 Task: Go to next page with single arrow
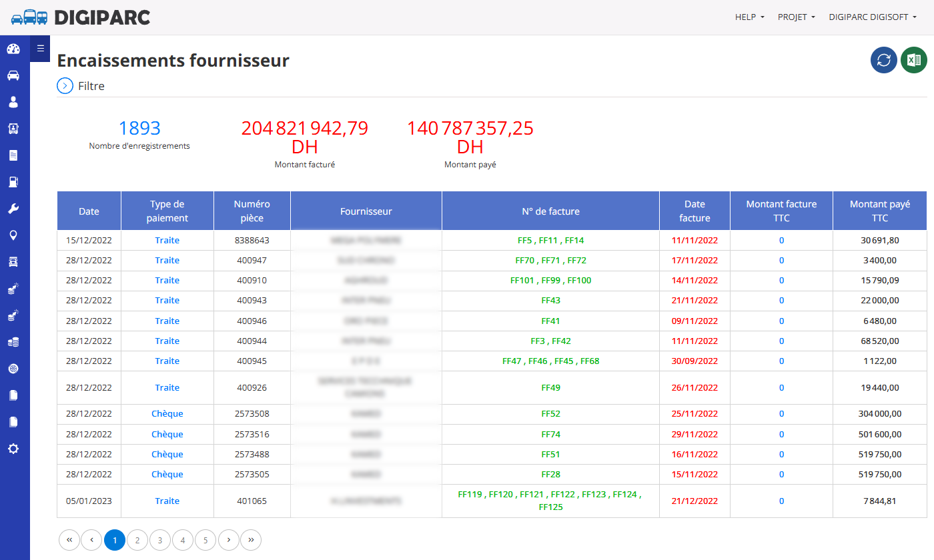pos(228,540)
